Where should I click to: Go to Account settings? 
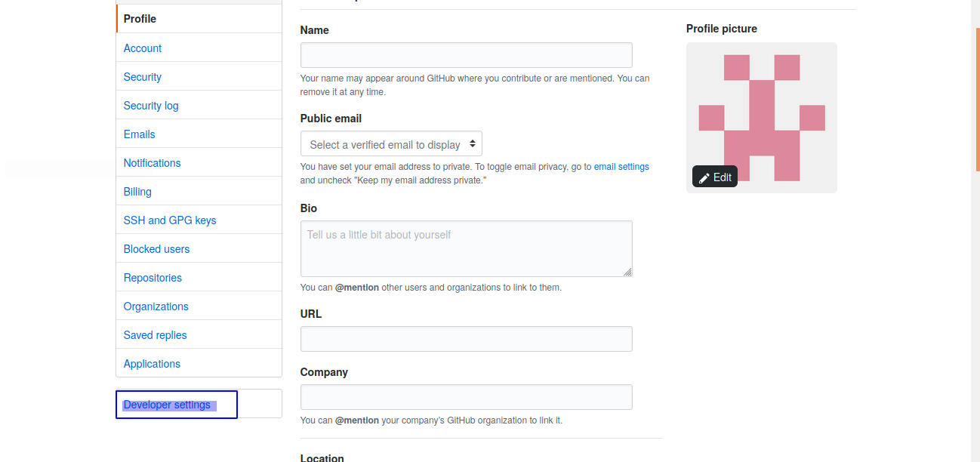(143, 48)
